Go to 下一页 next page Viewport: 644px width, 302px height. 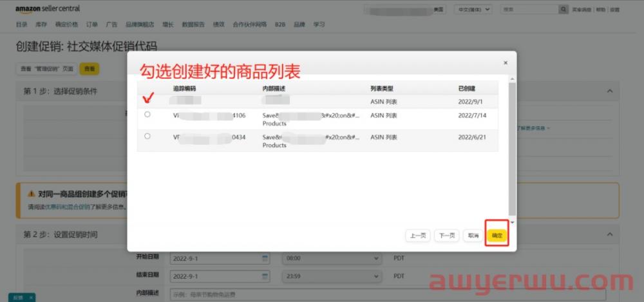click(446, 236)
